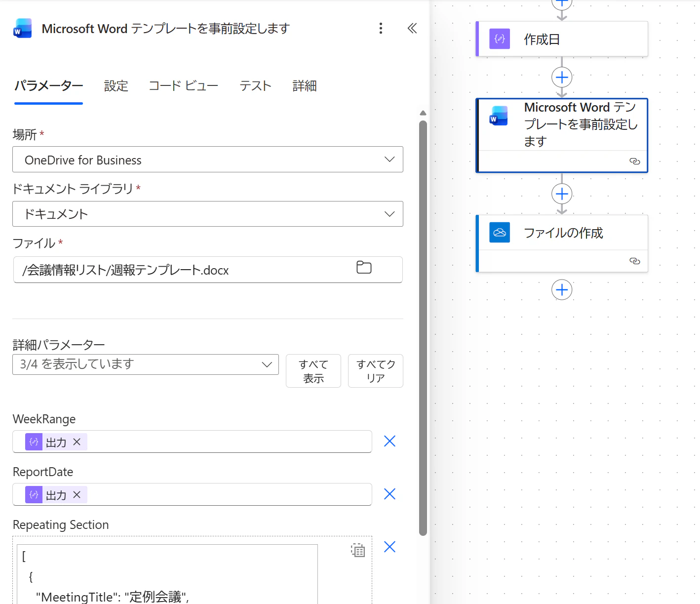Click the 作成日 compose action icon
The image size is (700, 604).
tap(500, 39)
